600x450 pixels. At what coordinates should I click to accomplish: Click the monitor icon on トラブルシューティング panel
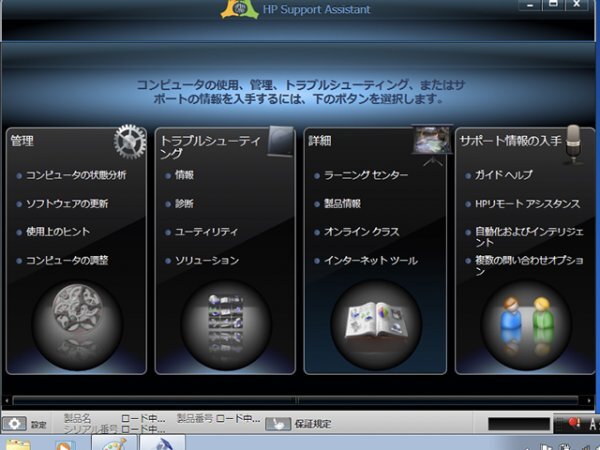tap(280, 142)
